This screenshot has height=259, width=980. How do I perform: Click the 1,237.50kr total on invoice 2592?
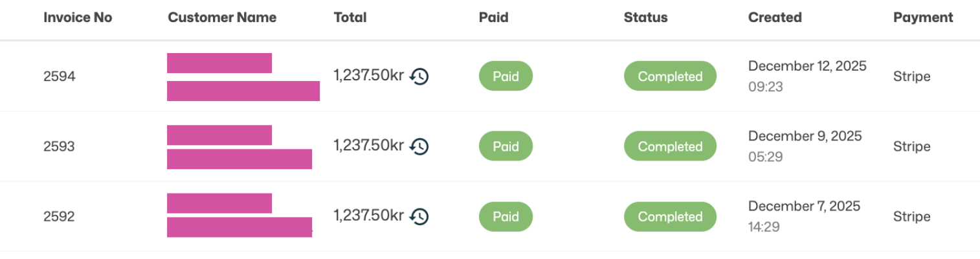(x=369, y=216)
